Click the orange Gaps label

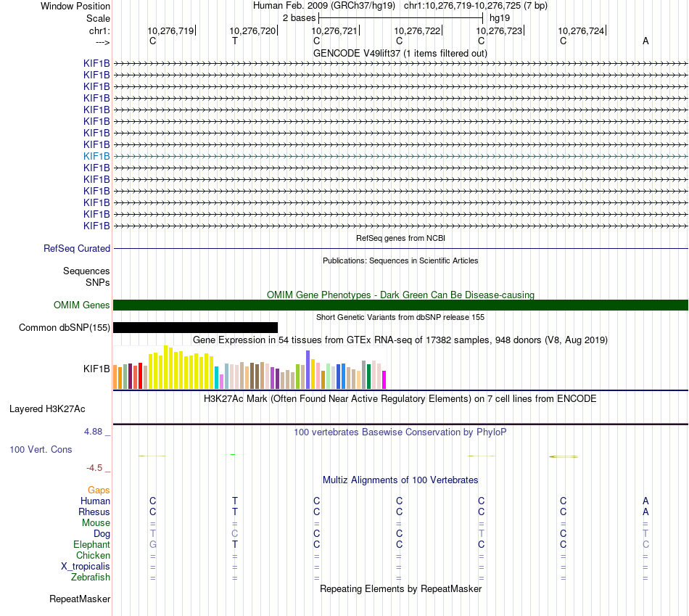click(99, 490)
